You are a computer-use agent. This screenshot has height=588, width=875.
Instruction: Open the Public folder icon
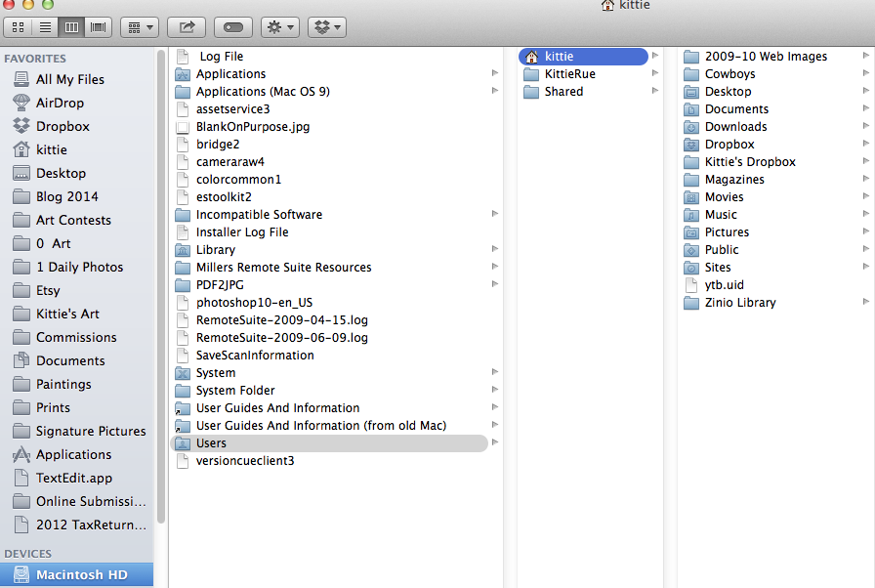click(x=691, y=250)
